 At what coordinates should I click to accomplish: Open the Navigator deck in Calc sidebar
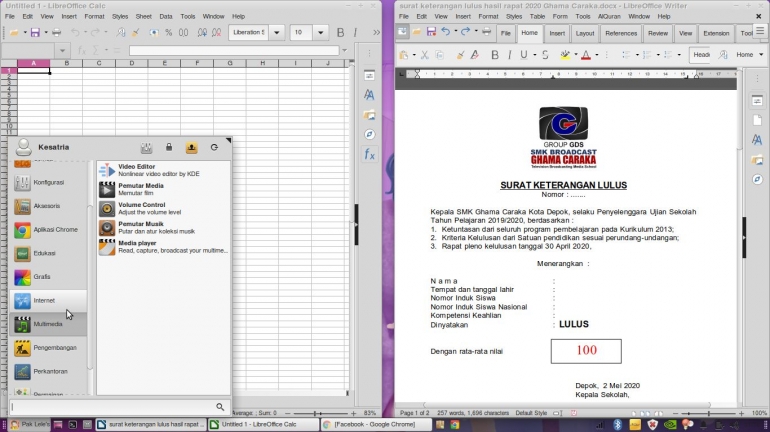(369, 134)
